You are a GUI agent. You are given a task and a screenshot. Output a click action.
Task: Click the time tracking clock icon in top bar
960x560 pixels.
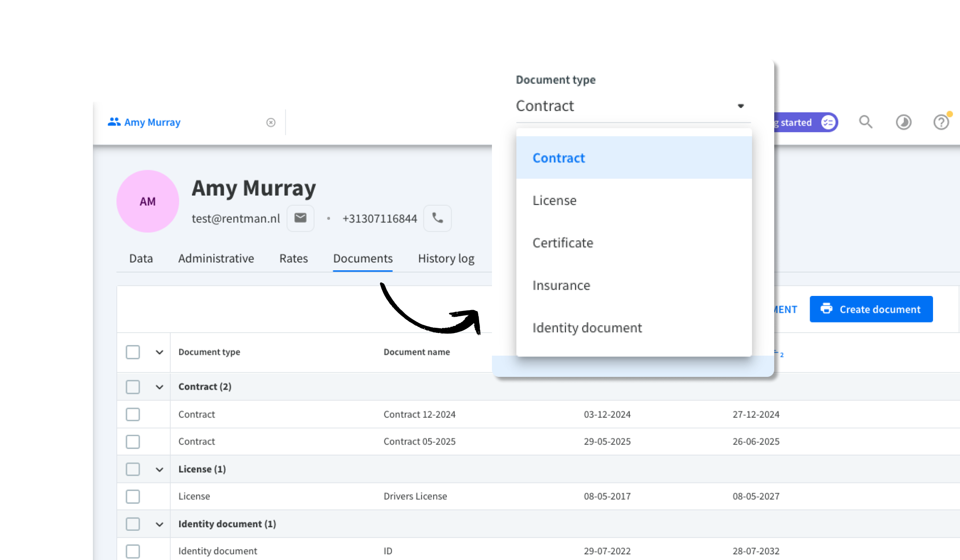tap(903, 122)
